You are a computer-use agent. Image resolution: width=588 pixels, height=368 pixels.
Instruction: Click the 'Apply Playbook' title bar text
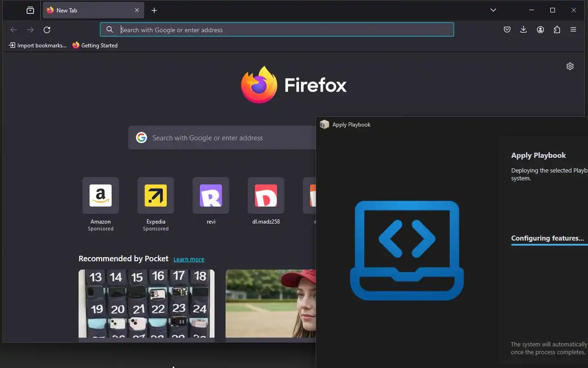(x=351, y=125)
